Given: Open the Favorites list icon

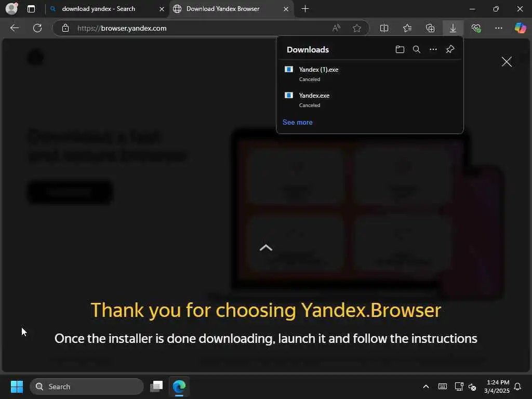Looking at the screenshot, I should tap(407, 28).
